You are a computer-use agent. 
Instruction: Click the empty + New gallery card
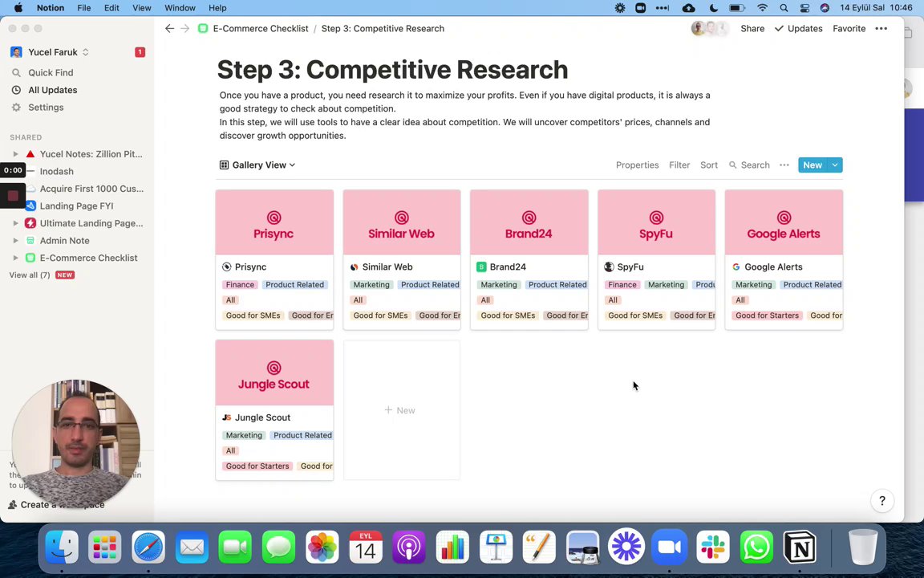[x=402, y=410]
